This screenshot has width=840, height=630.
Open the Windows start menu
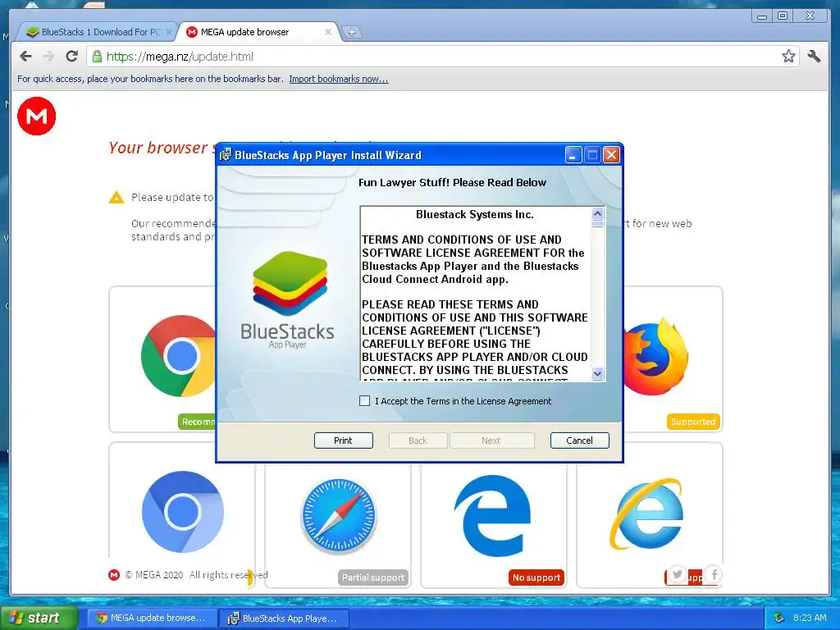(39, 618)
